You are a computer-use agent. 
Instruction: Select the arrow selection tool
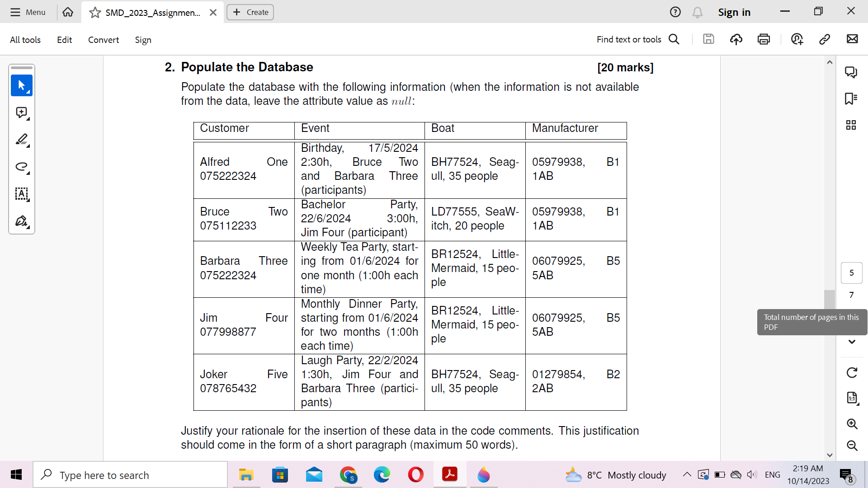pyautogui.click(x=21, y=85)
